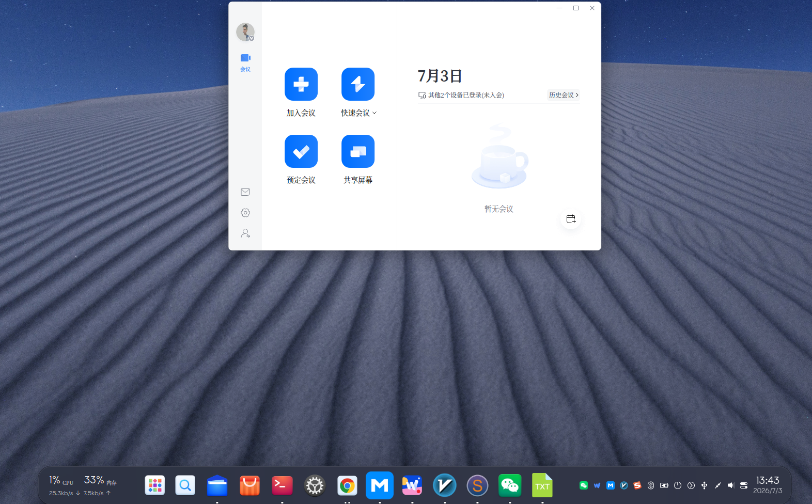
Task: Open 预定会议 via the checkmark icon
Action: click(301, 151)
